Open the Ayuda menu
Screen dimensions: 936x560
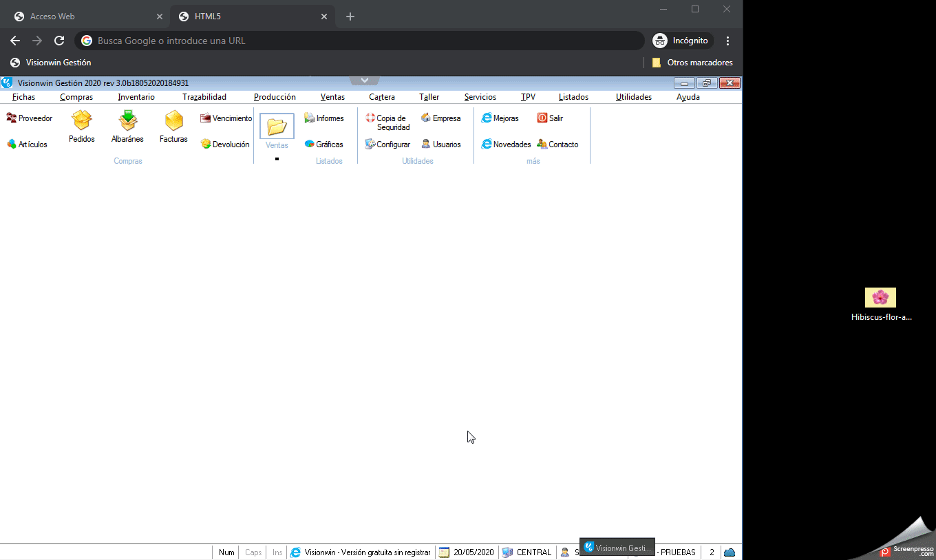pyautogui.click(x=688, y=97)
